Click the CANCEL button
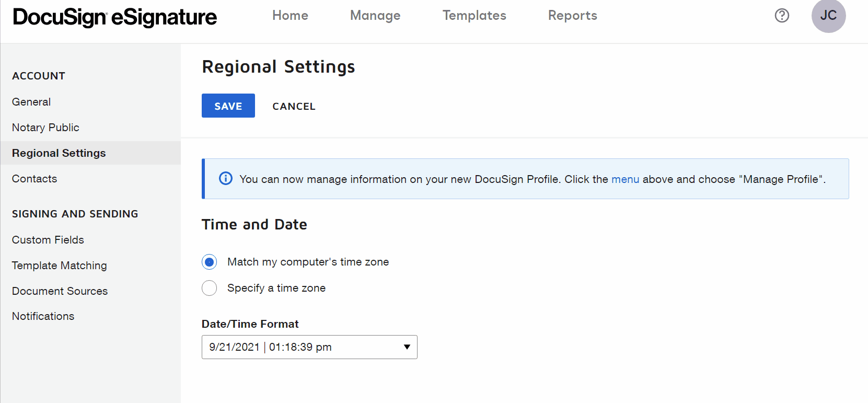The image size is (868, 403). point(294,106)
